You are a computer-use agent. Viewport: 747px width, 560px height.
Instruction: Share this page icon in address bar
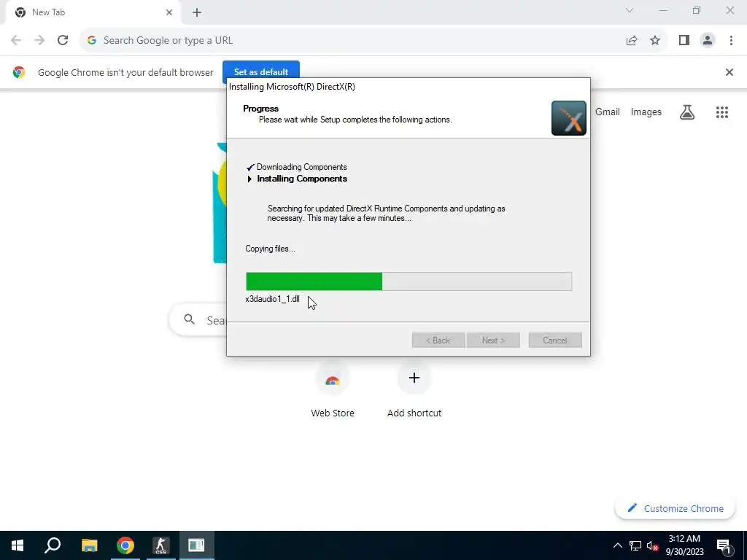pos(632,41)
